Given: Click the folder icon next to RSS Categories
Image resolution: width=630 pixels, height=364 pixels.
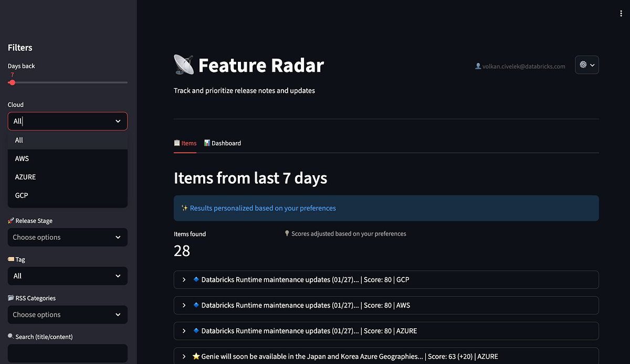Looking at the screenshot, I should click(11, 298).
